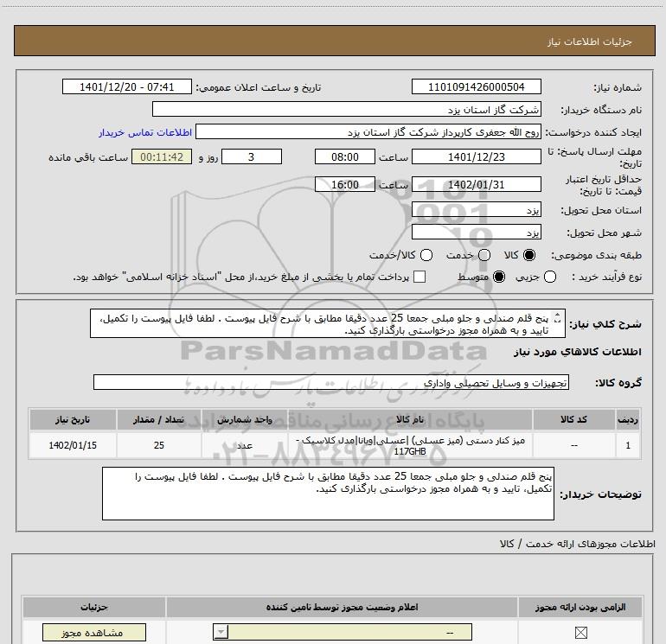Open the اطلاعات تماس خریدار link

(x=145, y=132)
